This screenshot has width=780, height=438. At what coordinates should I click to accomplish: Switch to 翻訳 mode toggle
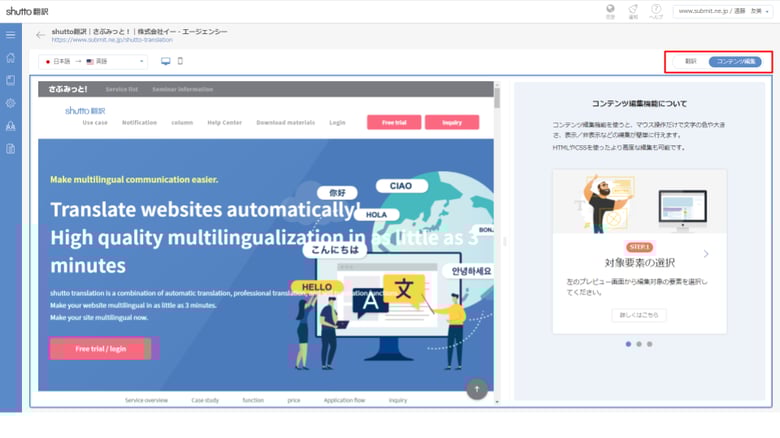pyautogui.click(x=690, y=61)
